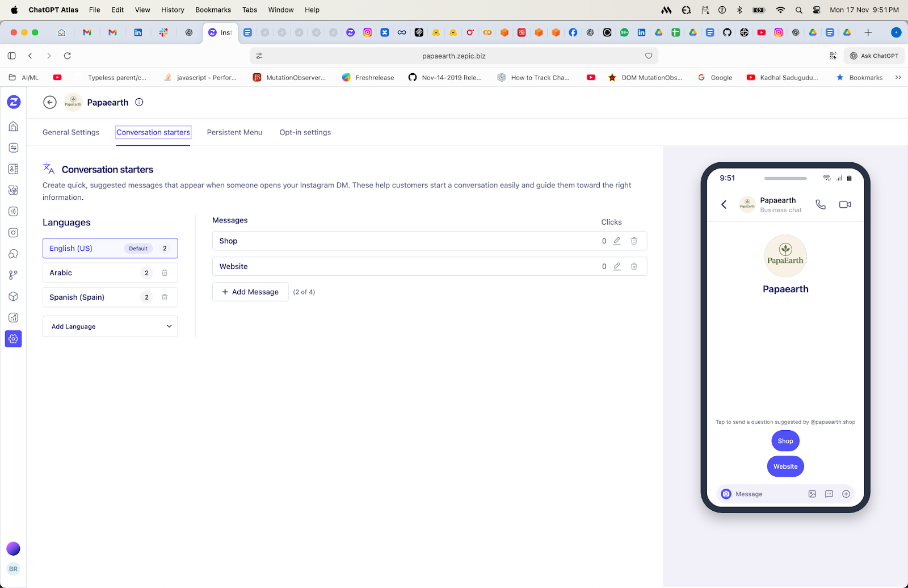
Task: Show hidden bookmarks with the double chevron
Action: point(898,77)
